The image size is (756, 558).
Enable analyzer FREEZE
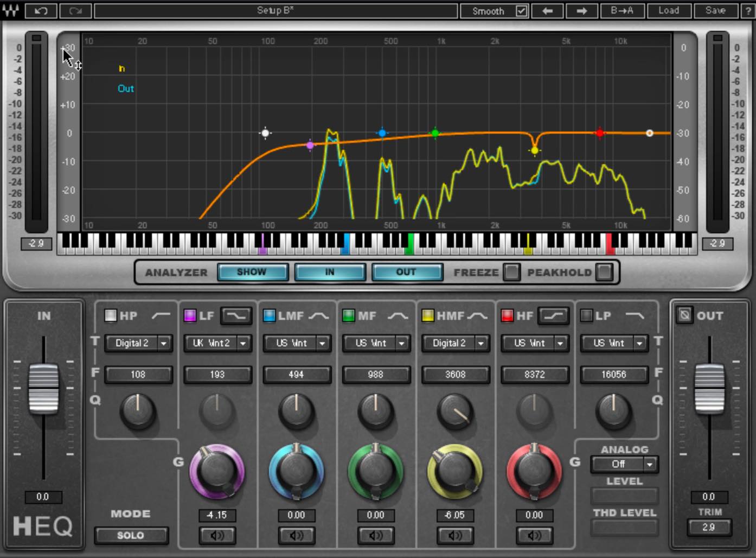click(x=511, y=272)
